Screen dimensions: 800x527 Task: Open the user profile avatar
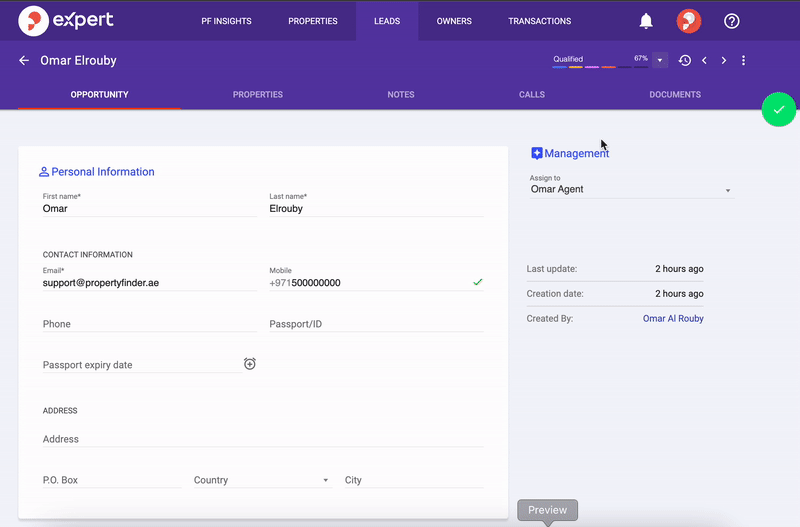tap(689, 21)
